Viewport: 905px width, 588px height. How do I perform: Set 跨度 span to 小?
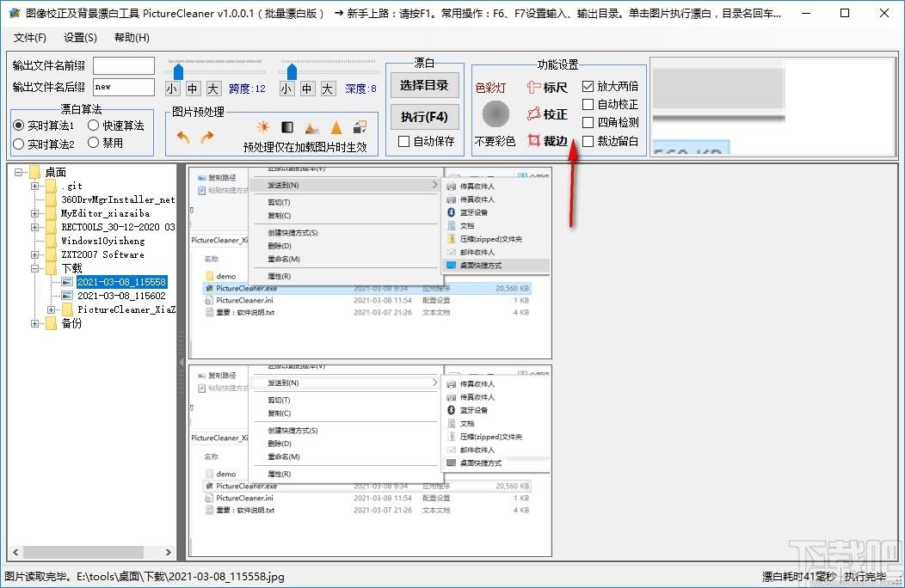[x=171, y=89]
